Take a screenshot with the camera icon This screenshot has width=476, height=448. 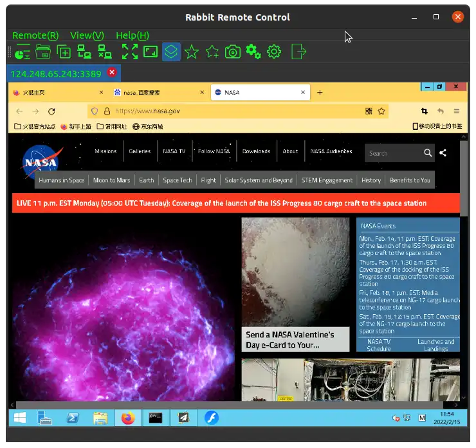point(233,52)
